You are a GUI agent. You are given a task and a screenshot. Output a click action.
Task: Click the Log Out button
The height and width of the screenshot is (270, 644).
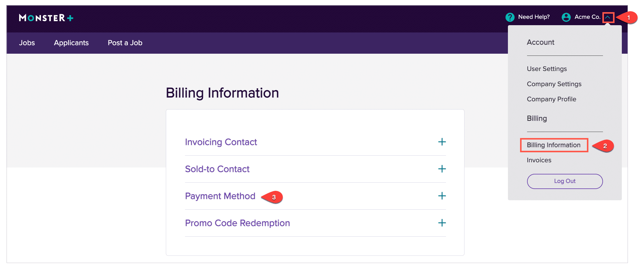click(565, 181)
